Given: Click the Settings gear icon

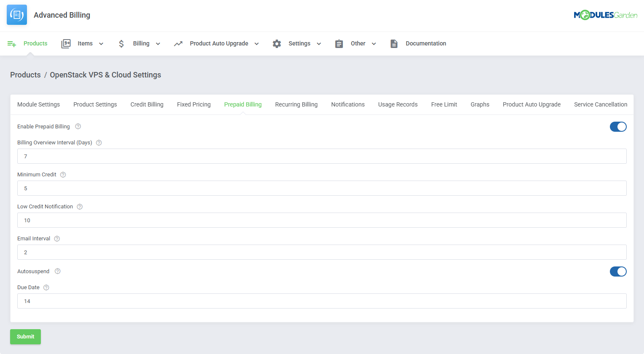Looking at the screenshot, I should pyautogui.click(x=277, y=44).
